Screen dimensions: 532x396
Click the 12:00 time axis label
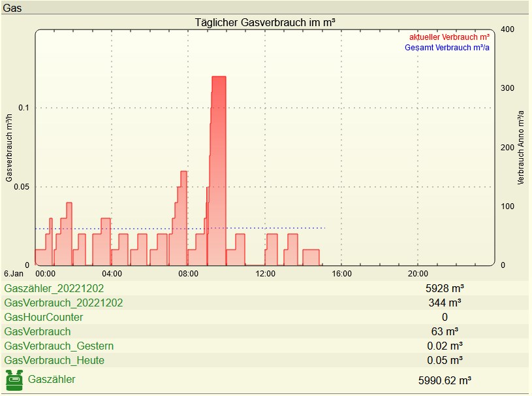click(265, 273)
